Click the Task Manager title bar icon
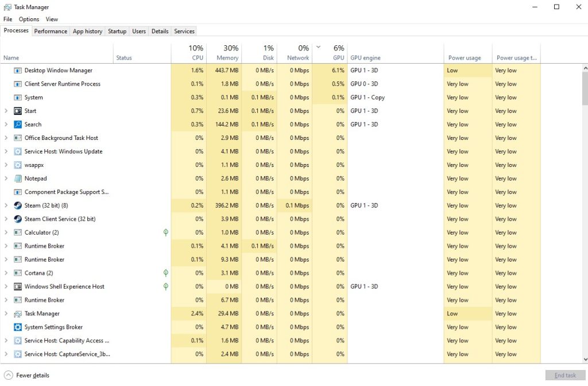This screenshot has width=588, height=386. pyautogui.click(x=7, y=7)
